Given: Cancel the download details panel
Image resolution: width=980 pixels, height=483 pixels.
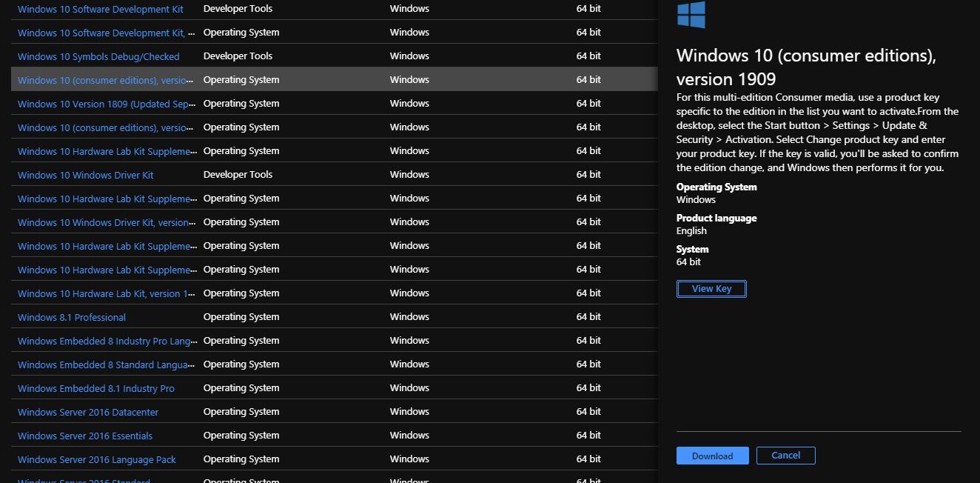Looking at the screenshot, I should tap(785, 456).
